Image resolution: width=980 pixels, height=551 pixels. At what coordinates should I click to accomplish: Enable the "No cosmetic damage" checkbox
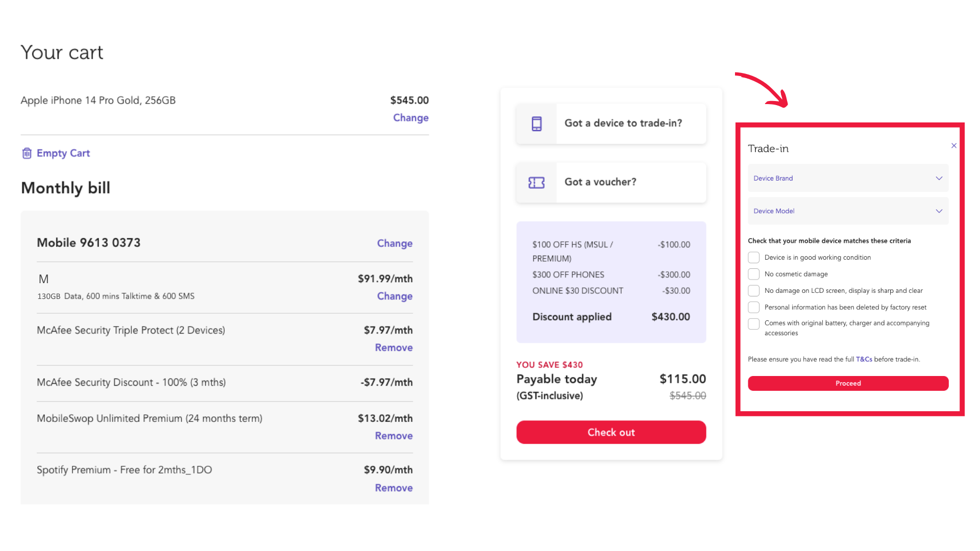[753, 274]
